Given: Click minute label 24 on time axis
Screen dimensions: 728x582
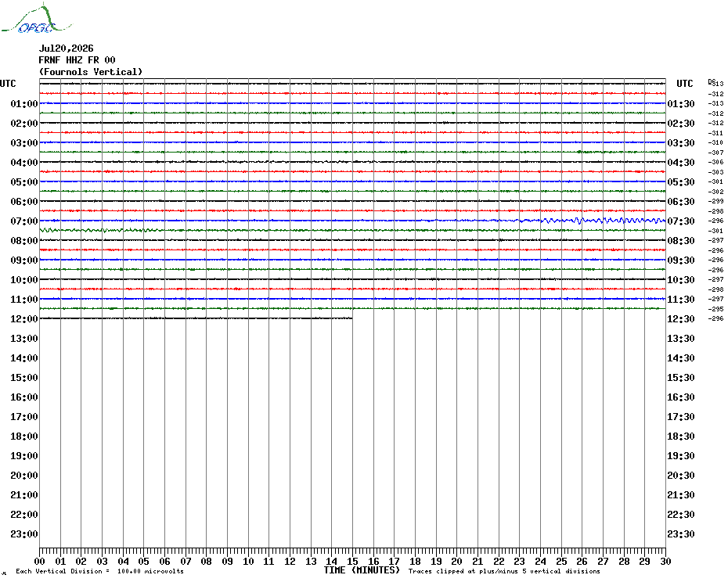Looking at the screenshot, I should tap(540, 561).
